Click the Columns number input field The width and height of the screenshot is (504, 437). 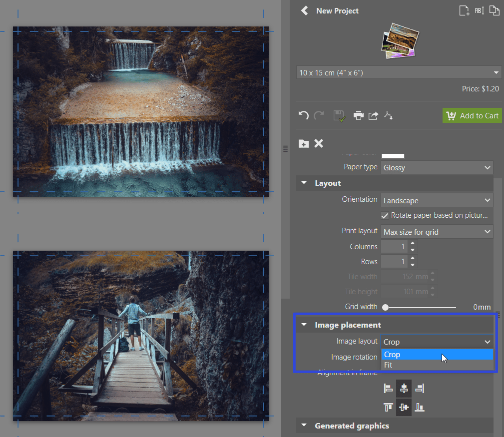click(x=395, y=247)
